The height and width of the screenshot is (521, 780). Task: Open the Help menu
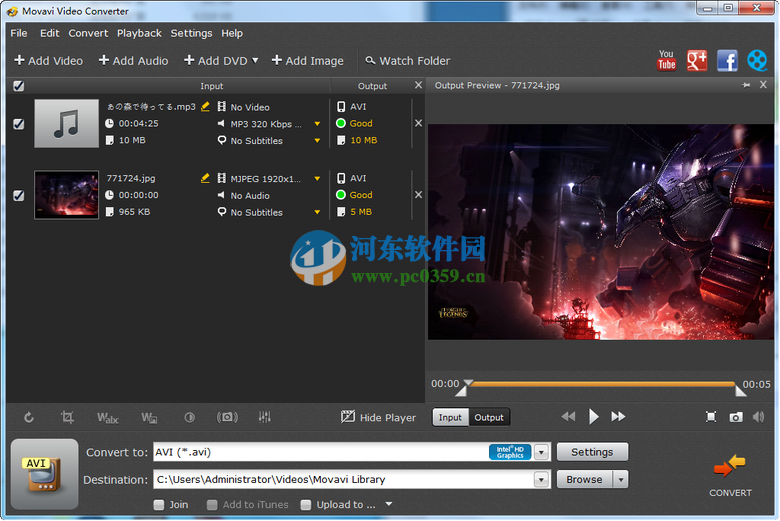(x=232, y=33)
